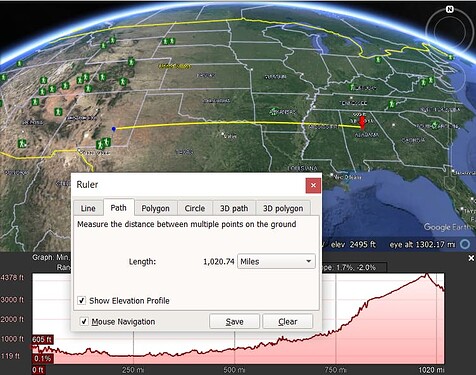Open the Circle tab
The width and height of the screenshot is (476, 375).
coord(195,208)
